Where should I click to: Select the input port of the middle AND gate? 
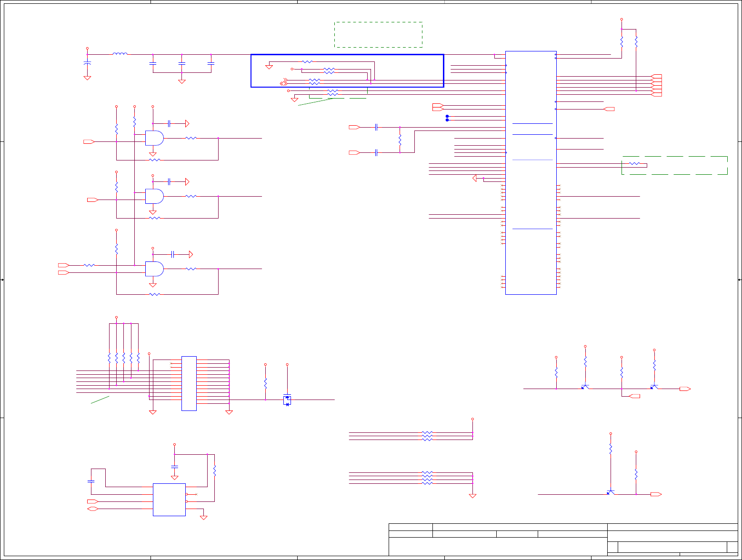(x=93, y=200)
